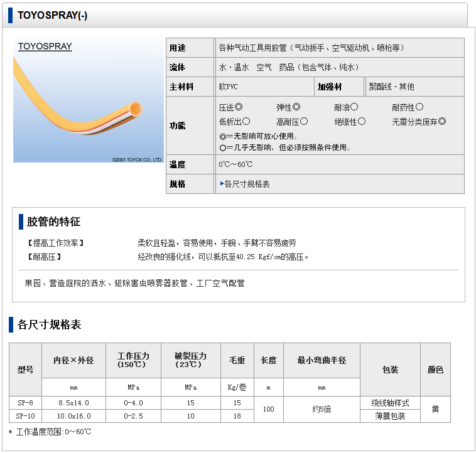Click the 40.25 Kgf/cm high pressure description
The height and width of the screenshot is (453, 476).
tap(223, 257)
